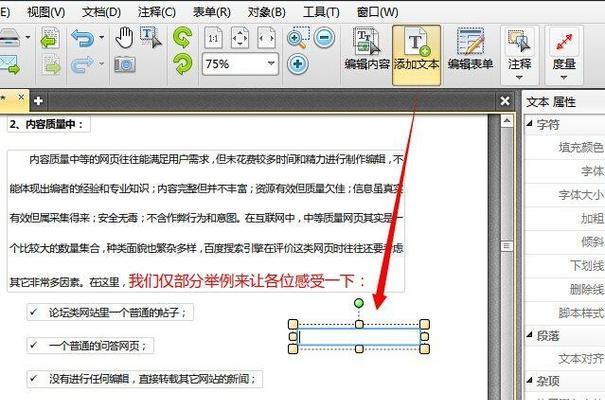Image resolution: width=605 pixels, height=400 pixels.
Task: Open the 对象(B) menu
Action: click(267, 12)
